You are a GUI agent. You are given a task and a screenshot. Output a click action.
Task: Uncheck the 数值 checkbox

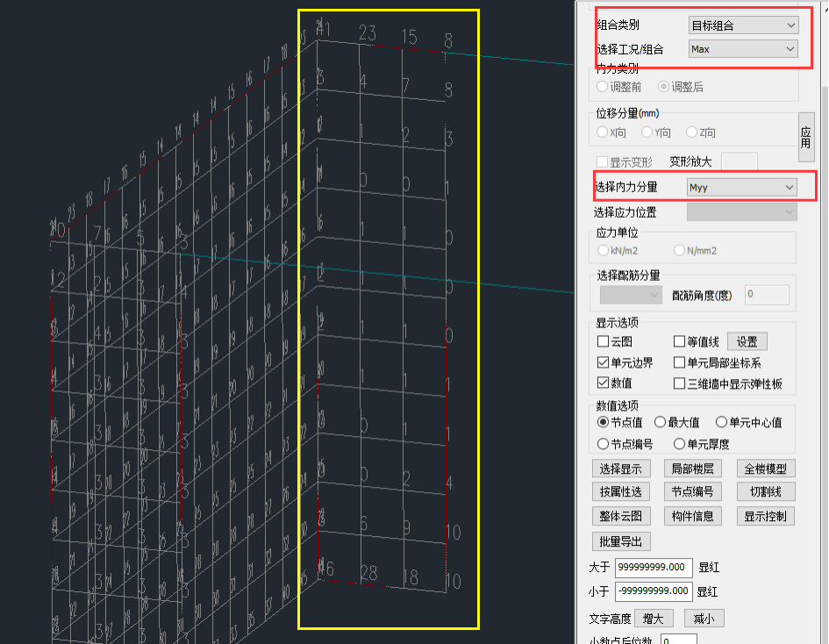604,383
